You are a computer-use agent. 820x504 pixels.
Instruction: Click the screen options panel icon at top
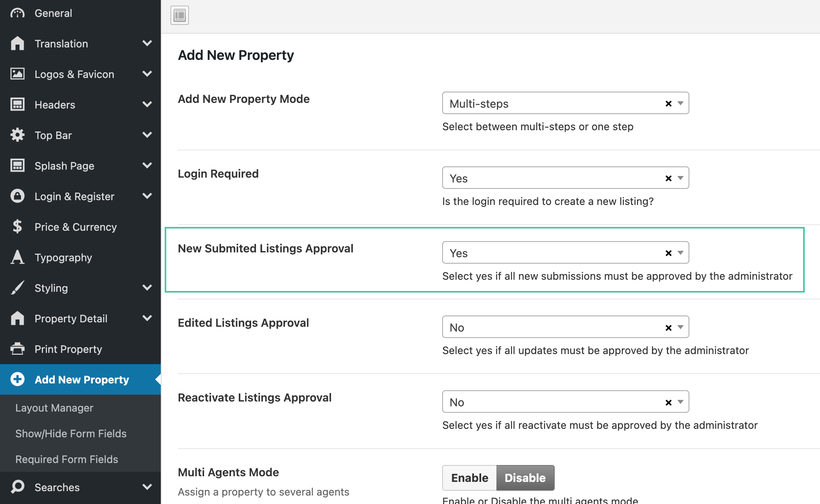pyautogui.click(x=179, y=15)
